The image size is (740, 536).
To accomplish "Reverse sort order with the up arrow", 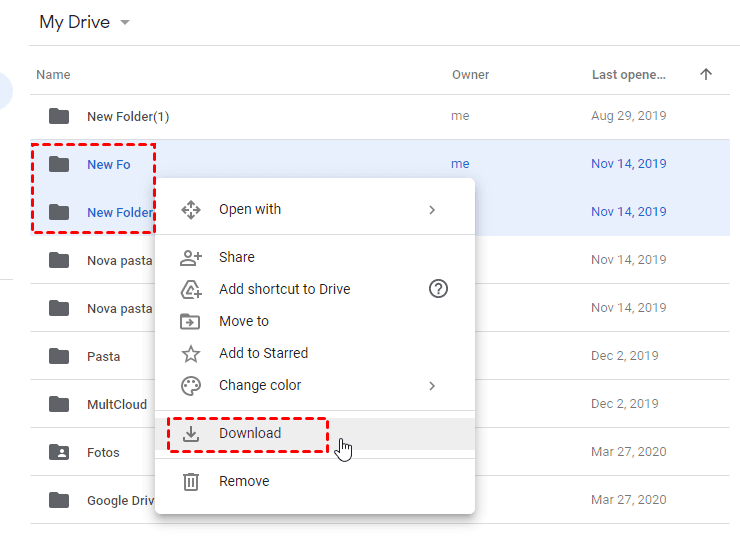I will click(x=706, y=75).
